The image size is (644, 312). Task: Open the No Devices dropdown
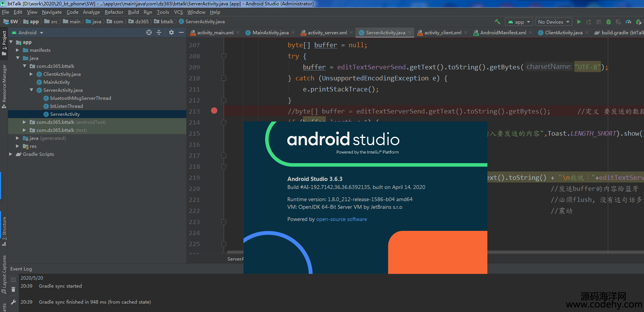point(554,22)
